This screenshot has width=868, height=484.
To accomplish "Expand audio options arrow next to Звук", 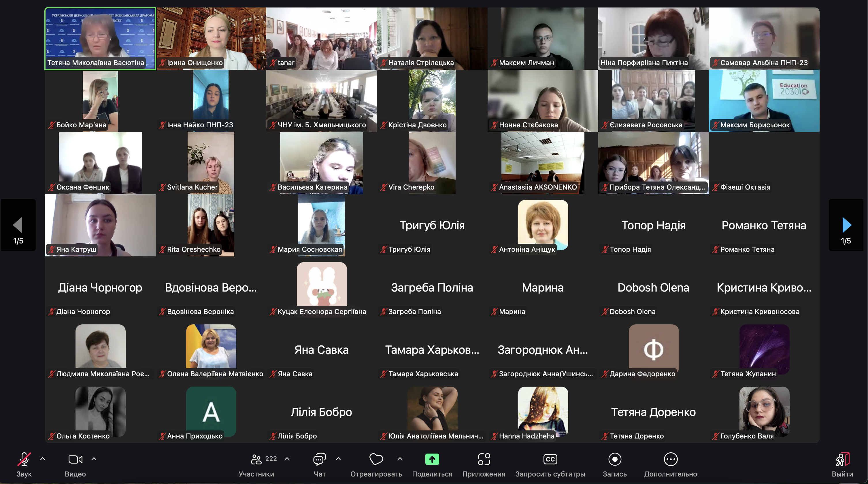I will click(43, 459).
